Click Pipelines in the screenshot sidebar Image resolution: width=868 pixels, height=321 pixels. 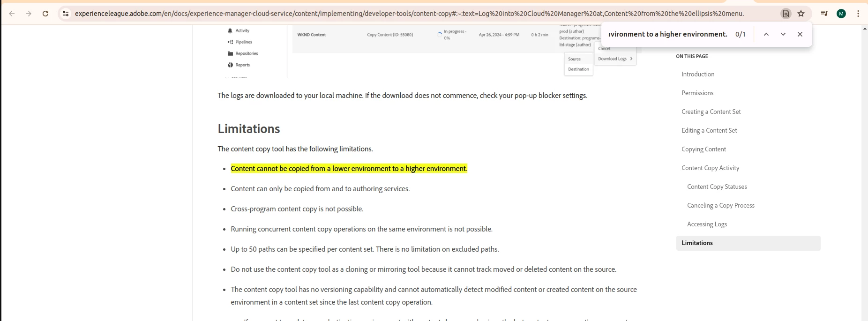pyautogui.click(x=239, y=42)
